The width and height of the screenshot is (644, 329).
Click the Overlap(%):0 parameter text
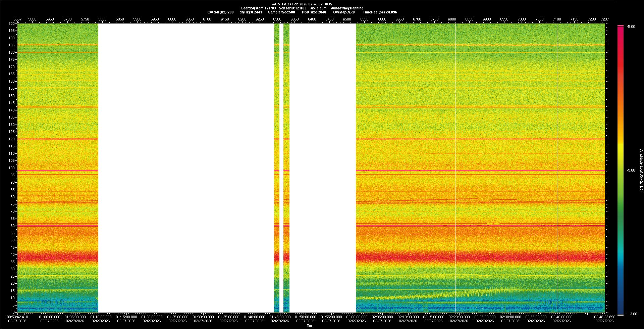tap(344, 12)
